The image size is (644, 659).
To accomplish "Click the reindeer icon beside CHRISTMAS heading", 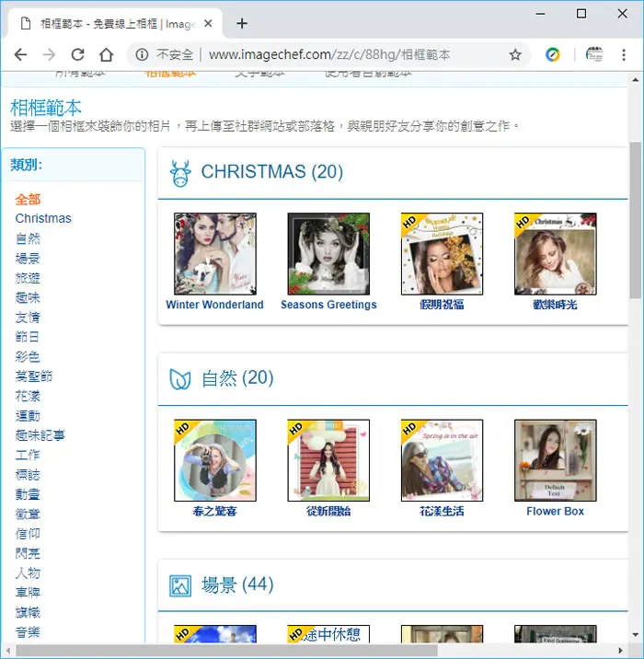I will pyautogui.click(x=180, y=173).
